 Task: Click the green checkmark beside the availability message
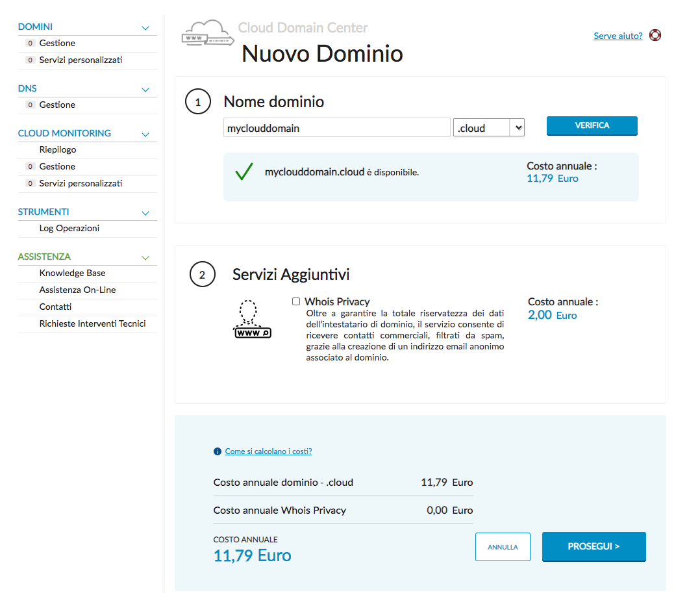click(245, 173)
